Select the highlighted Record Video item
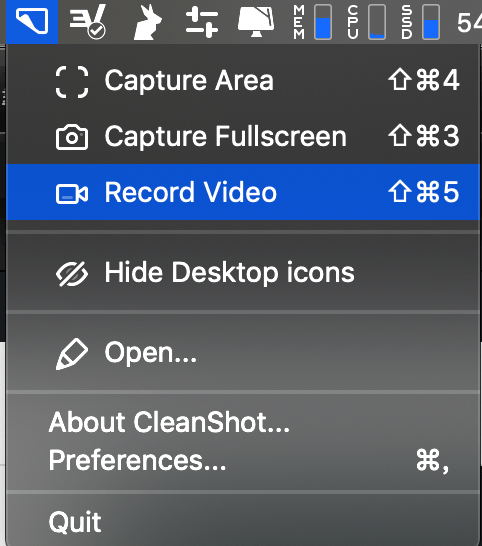The width and height of the screenshot is (482, 546). (243, 192)
